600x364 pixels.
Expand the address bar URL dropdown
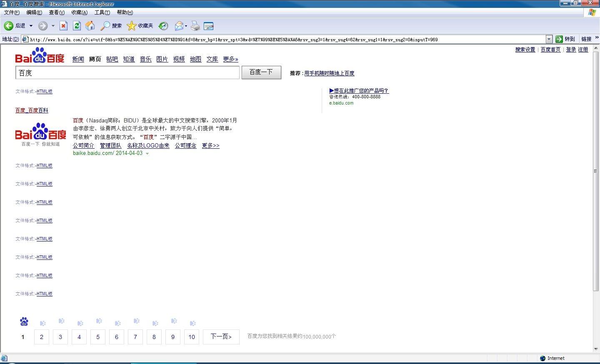[x=549, y=39]
